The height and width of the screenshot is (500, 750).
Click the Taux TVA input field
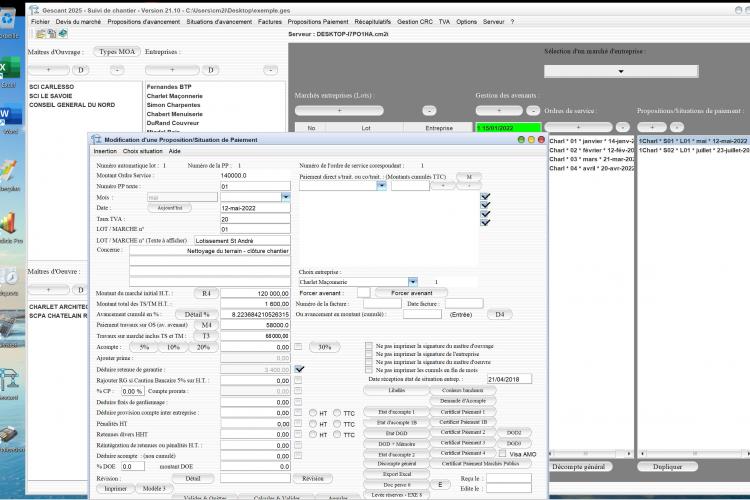coord(255,219)
